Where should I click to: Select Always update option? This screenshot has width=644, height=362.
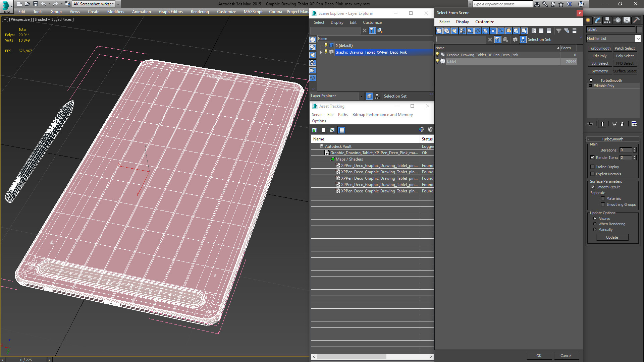tap(595, 219)
